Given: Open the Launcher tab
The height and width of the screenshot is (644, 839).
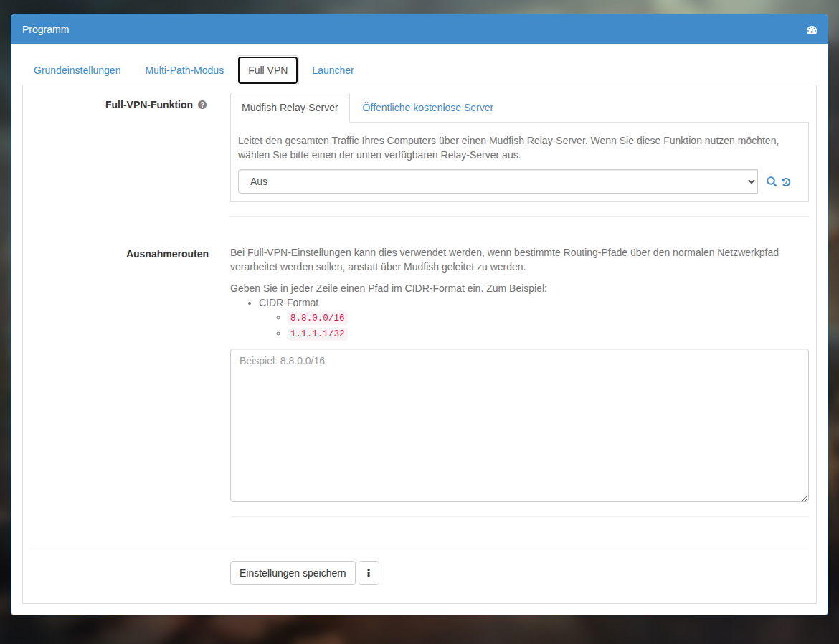Looking at the screenshot, I should [333, 70].
